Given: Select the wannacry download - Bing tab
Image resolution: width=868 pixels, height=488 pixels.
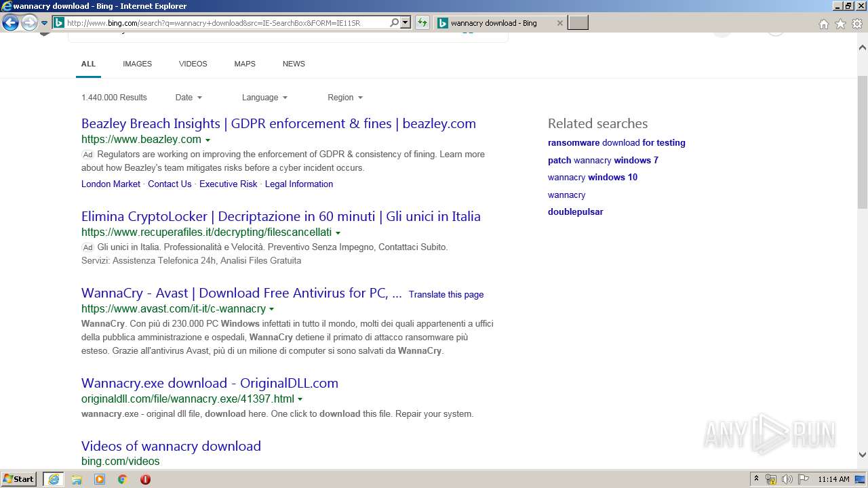Looking at the screenshot, I should pyautogui.click(x=499, y=23).
